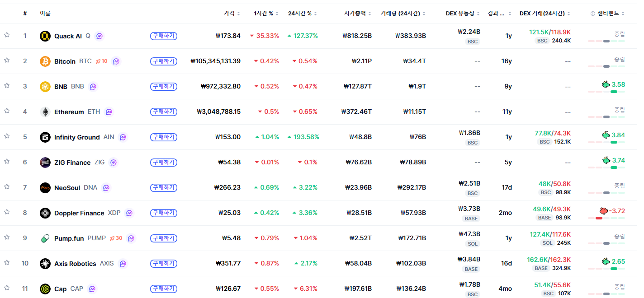This screenshot has height=298, width=644.
Task: Sort by DEX 거래(24시간) column
Action: pos(545,14)
